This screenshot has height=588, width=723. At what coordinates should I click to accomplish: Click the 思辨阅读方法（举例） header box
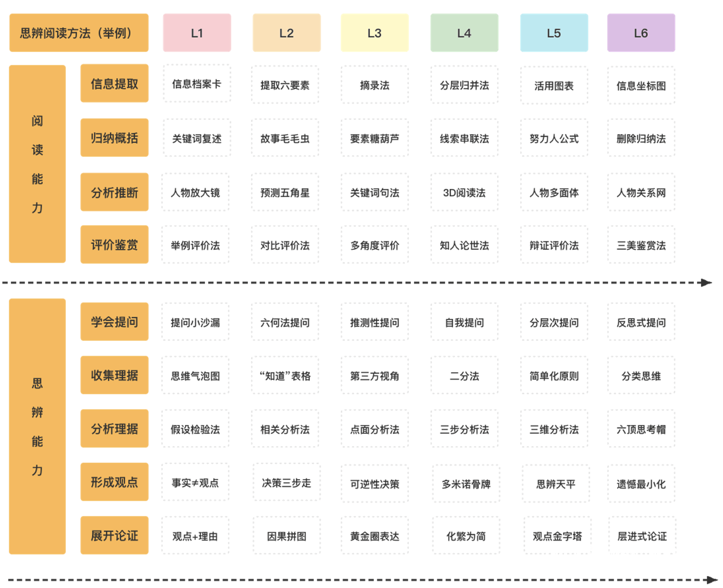[x=79, y=33]
